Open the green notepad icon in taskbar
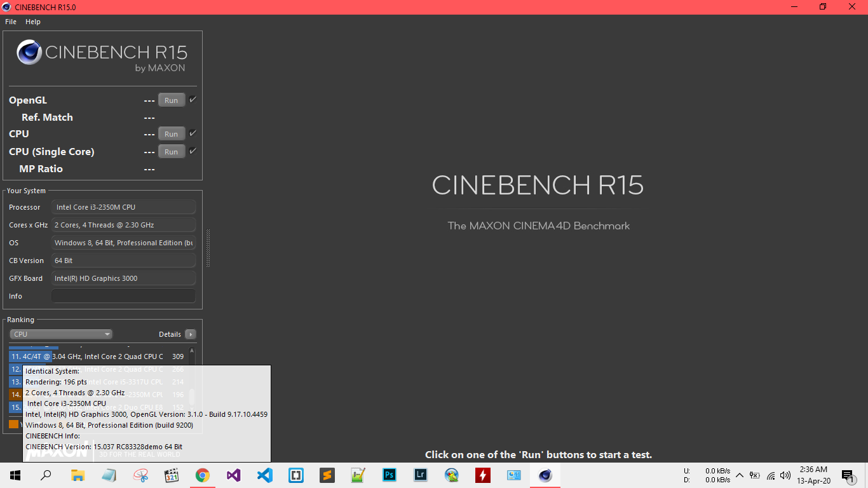Image resolution: width=868 pixels, height=488 pixels. coord(358,475)
